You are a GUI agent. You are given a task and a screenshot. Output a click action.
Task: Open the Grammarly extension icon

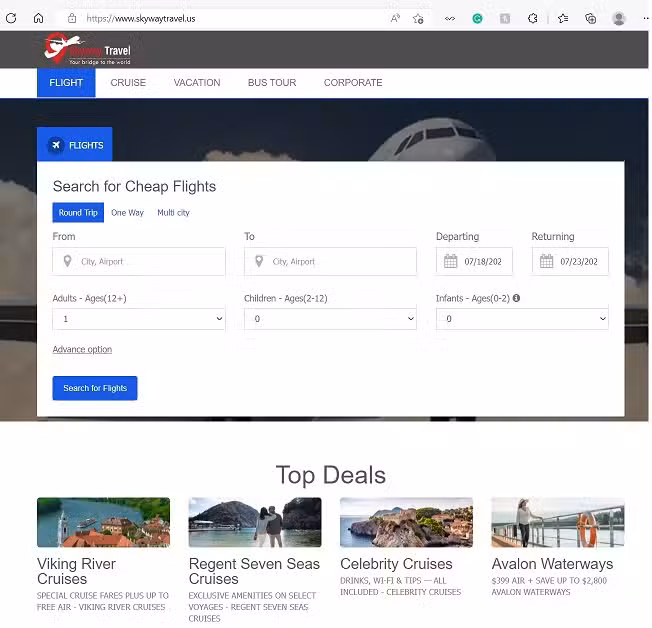477,18
